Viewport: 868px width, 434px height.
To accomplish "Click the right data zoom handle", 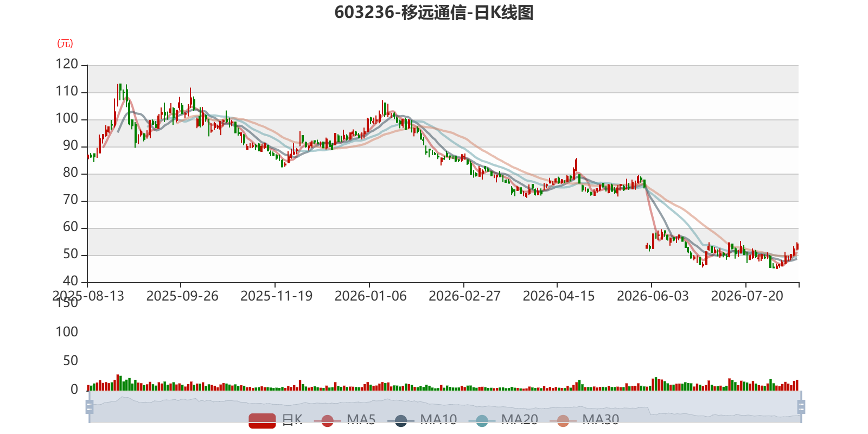I will (801, 407).
